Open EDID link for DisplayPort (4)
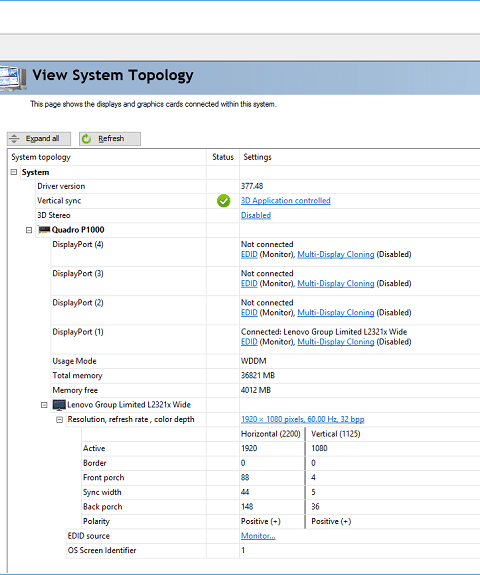Screen dimensions: 480x575 (x=249, y=254)
